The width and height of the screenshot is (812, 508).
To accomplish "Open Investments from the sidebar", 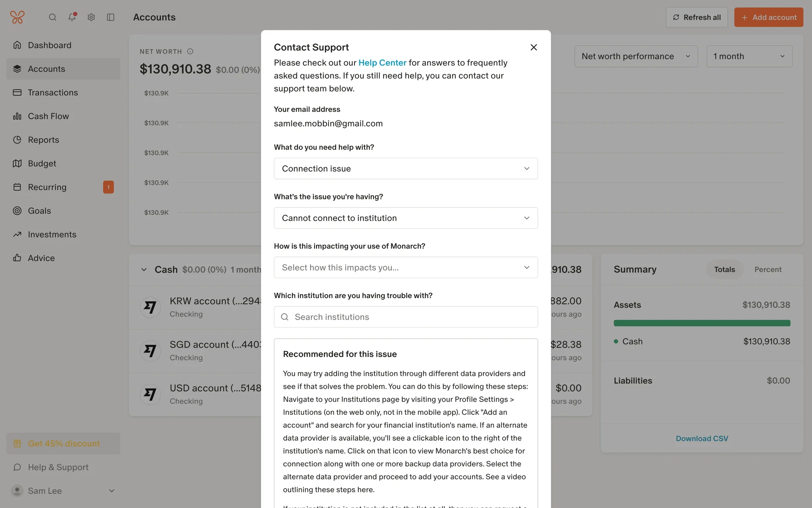I will [52, 234].
